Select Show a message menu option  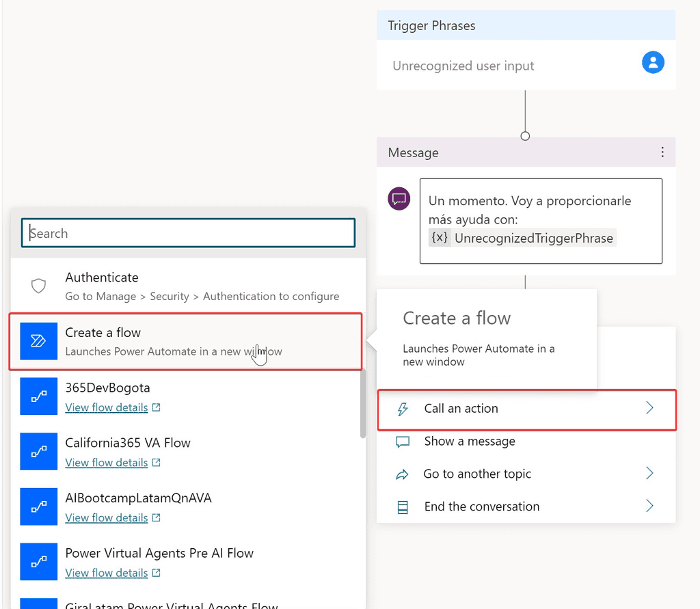470,442
